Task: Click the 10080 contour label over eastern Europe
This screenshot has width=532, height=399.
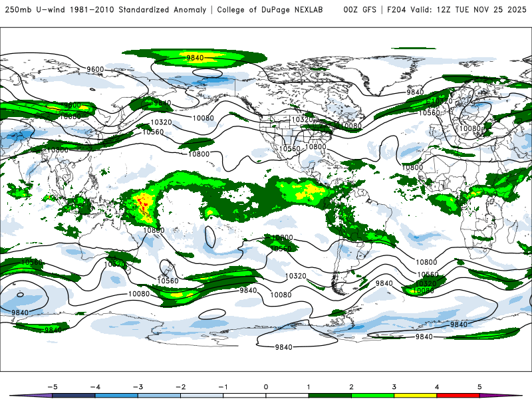Action: pyautogui.click(x=470, y=128)
